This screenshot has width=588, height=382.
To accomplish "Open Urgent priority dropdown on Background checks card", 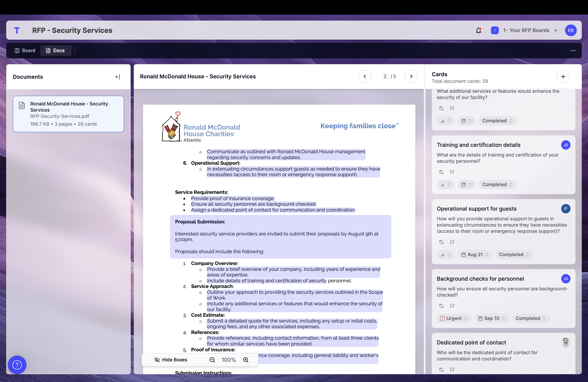I will coord(454,318).
